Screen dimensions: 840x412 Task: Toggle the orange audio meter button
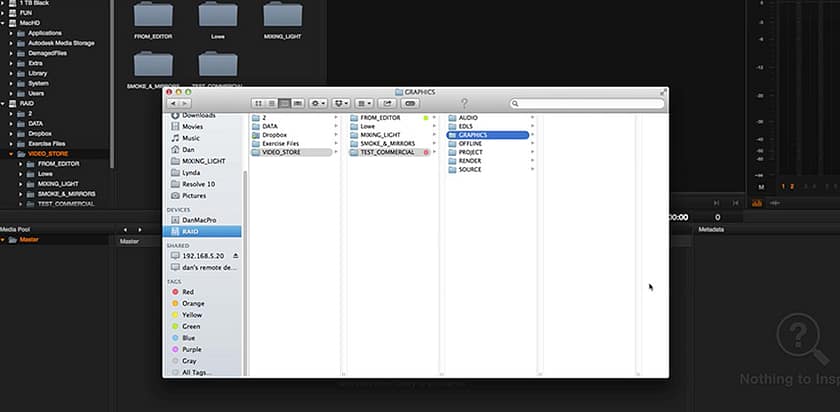756,203
